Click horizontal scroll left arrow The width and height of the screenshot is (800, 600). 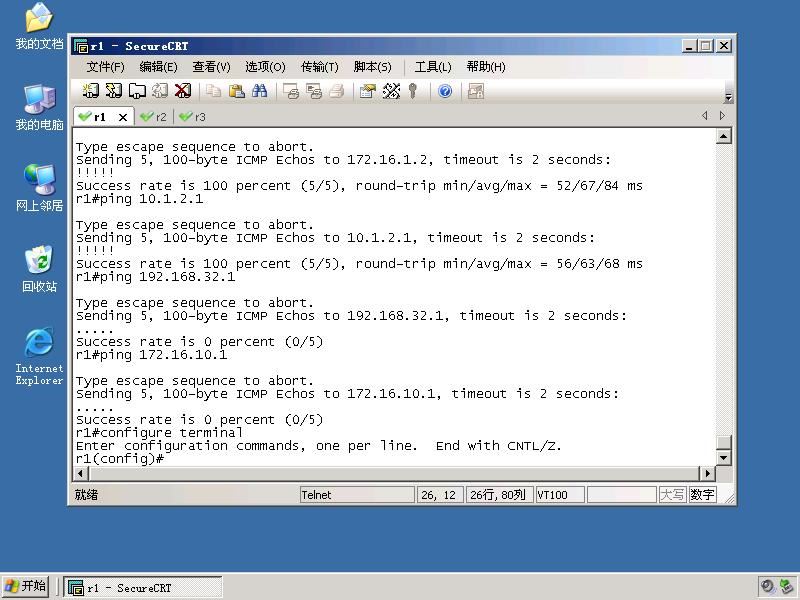click(x=81, y=473)
